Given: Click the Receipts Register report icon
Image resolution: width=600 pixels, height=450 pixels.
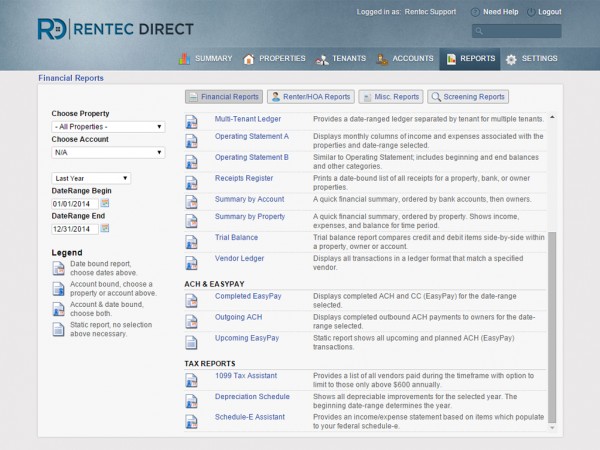Looking at the screenshot, I should point(191,183).
